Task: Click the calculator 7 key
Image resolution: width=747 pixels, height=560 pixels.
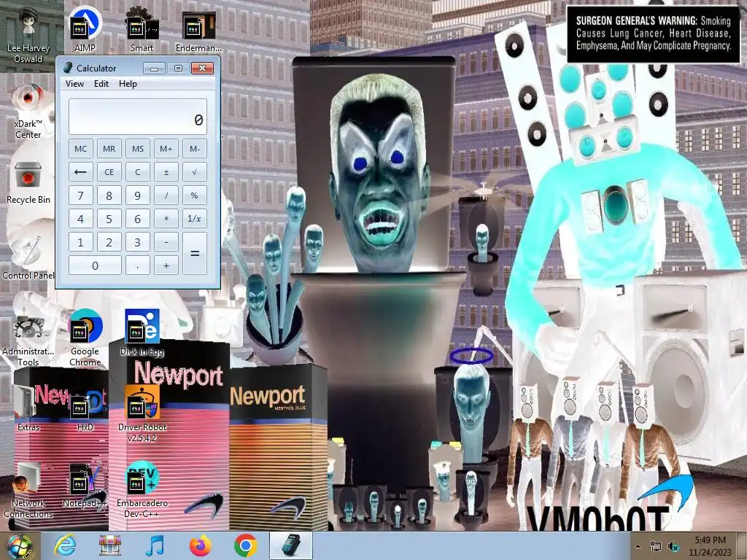Action: pyautogui.click(x=80, y=195)
